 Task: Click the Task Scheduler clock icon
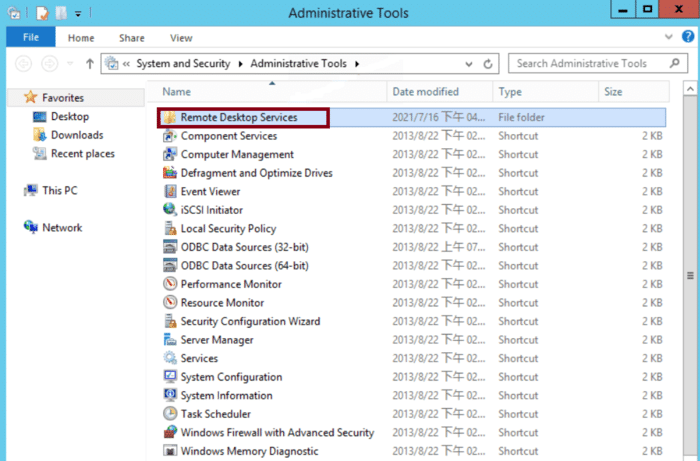pyautogui.click(x=170, y=414)
